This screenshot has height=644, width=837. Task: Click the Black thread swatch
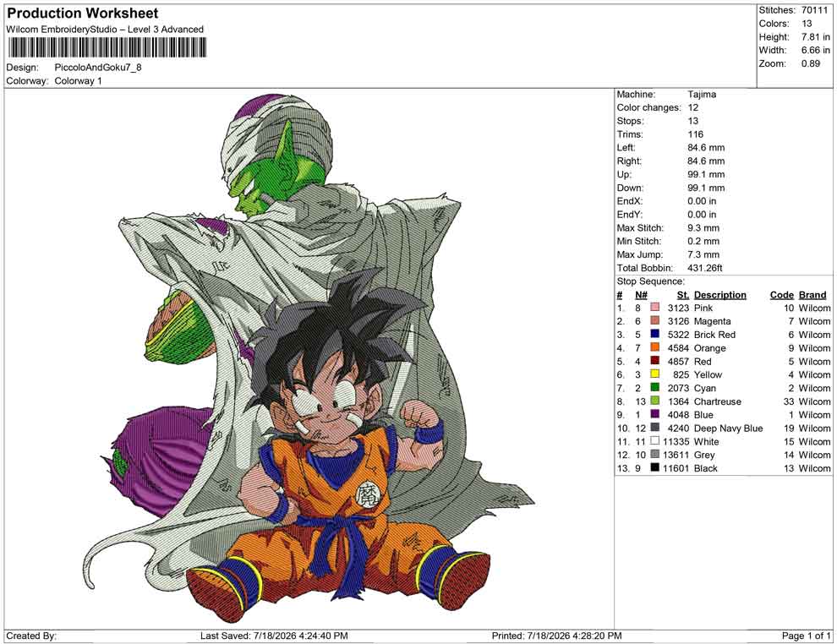pyautogui.click(x=655, y=467)
